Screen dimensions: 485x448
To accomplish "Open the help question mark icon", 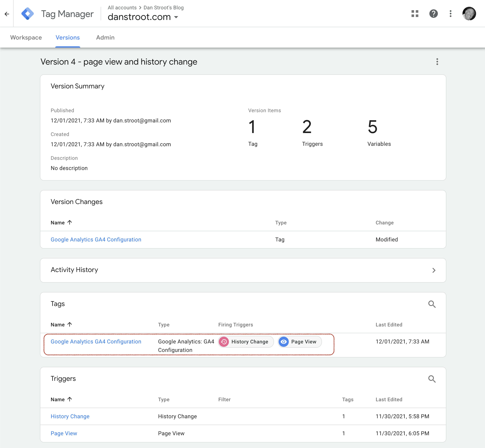I will tap(433, 14).
